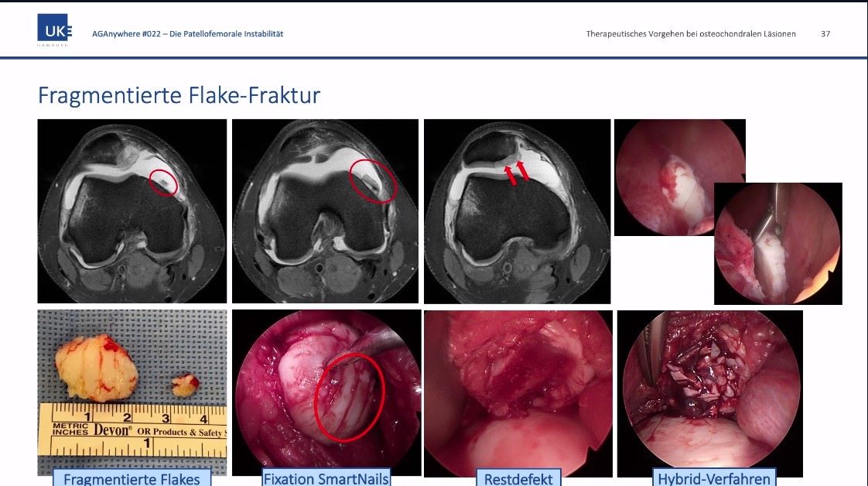Click the red arrows in the third MRI

pyautogui.click(x=516, y=171)
